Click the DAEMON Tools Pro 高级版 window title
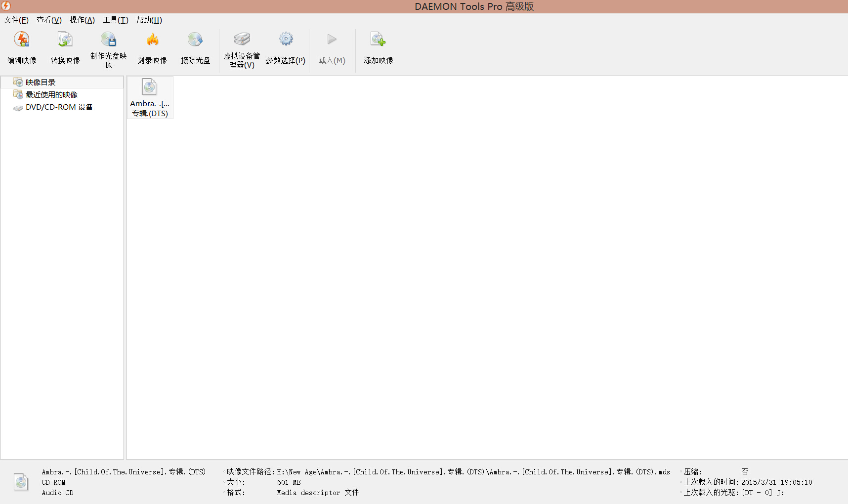The image size is (848, 504). [474, 6]
